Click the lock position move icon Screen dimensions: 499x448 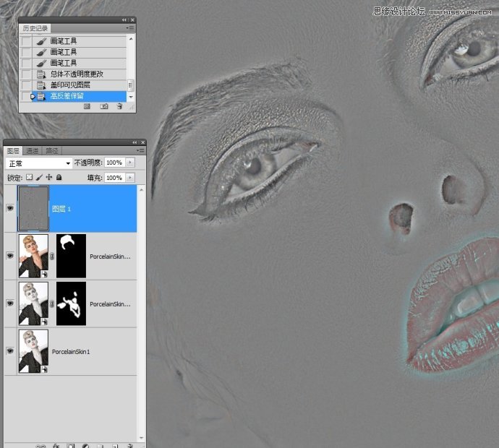coord(48,177)
